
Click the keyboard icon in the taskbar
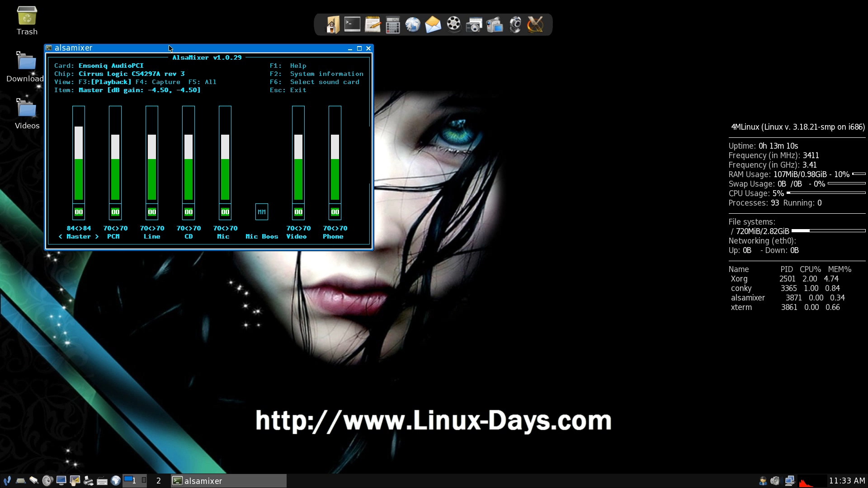tap(102, 481)
